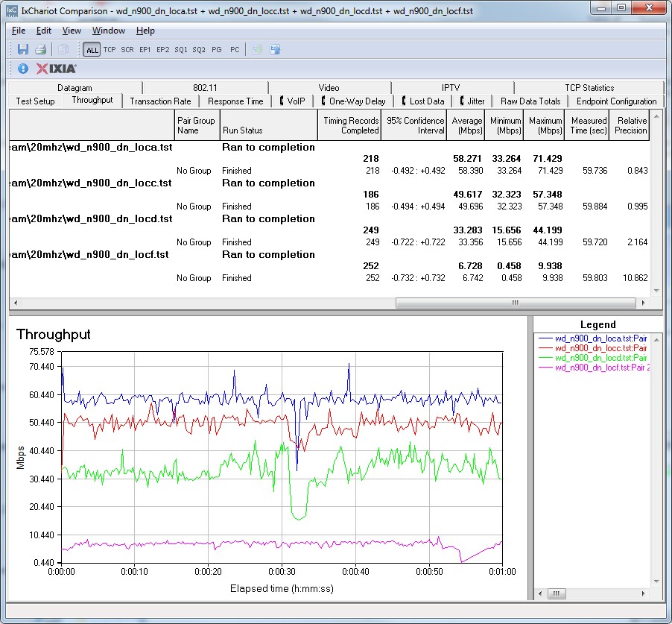Switch to the IPTV tab

click(x=451, y=87)
